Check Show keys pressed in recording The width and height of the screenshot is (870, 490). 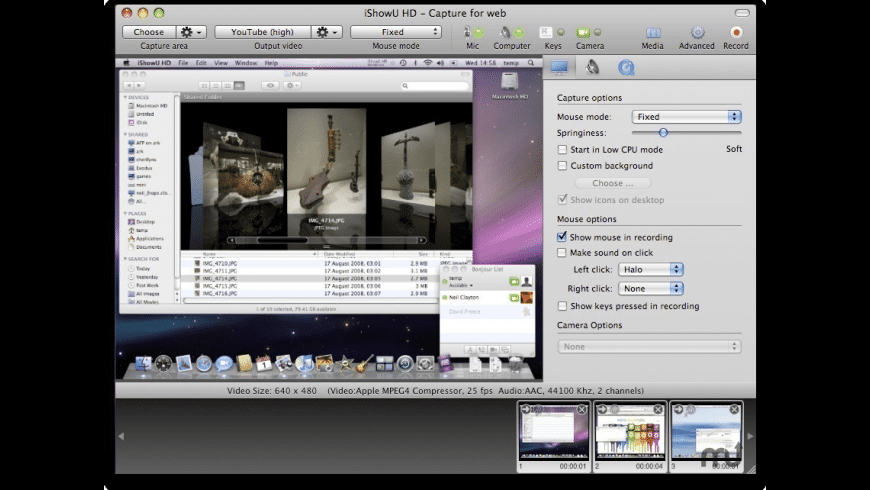click(563, 306)
